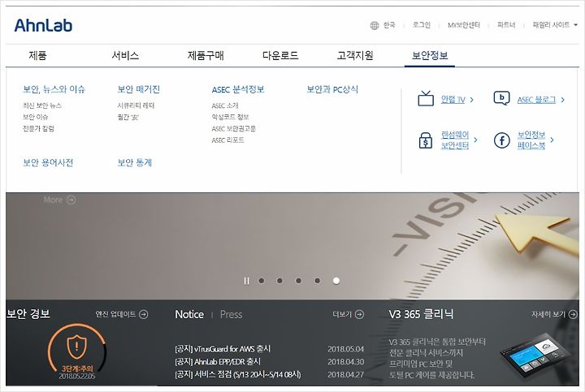Open the 보안정보 페이스북 Facebook icon
The image size is (585, 392).
point(502,140)
